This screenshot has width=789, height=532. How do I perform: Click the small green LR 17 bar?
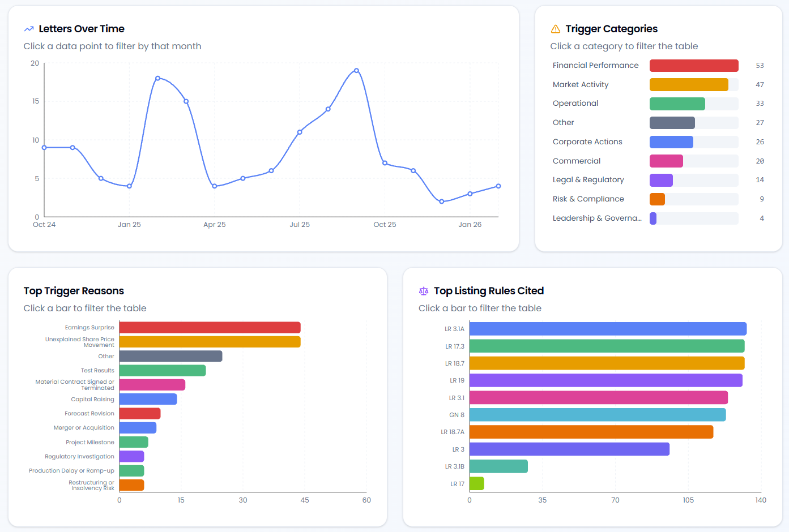pyautogui.click(x=476, y=483)
